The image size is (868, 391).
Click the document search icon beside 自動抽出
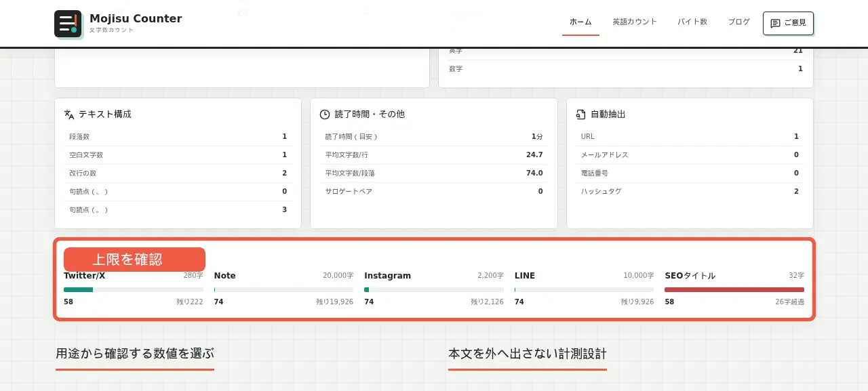coord(580,115)
